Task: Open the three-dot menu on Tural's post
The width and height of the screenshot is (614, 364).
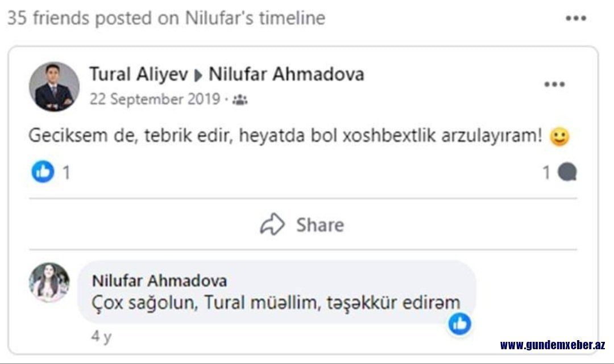Action: point(554,85)
